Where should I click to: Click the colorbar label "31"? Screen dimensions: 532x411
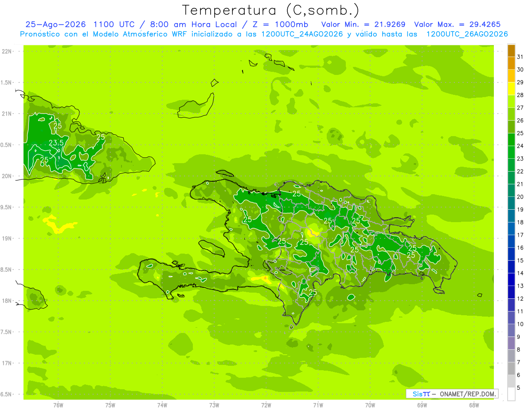click(x=520, y=57)
